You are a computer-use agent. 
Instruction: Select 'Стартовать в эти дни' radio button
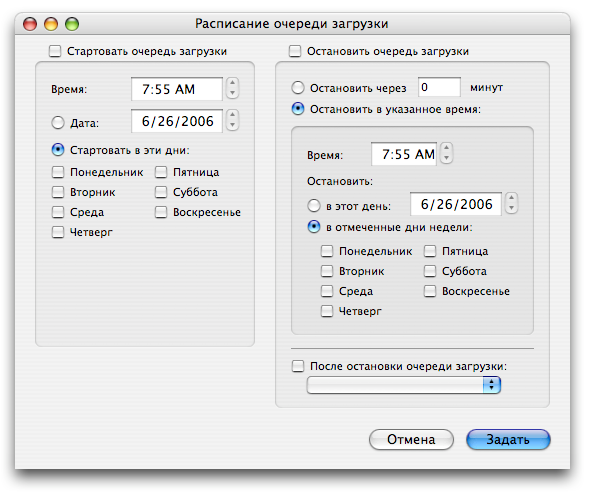tap(58, 150)
